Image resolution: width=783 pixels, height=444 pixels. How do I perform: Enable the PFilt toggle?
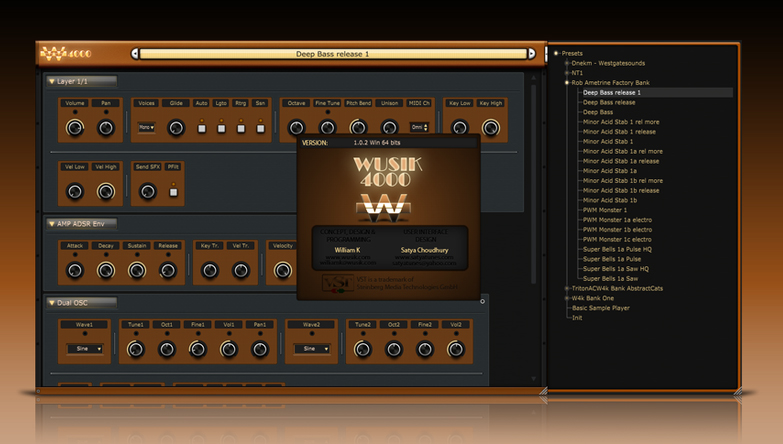pos(173,191)
